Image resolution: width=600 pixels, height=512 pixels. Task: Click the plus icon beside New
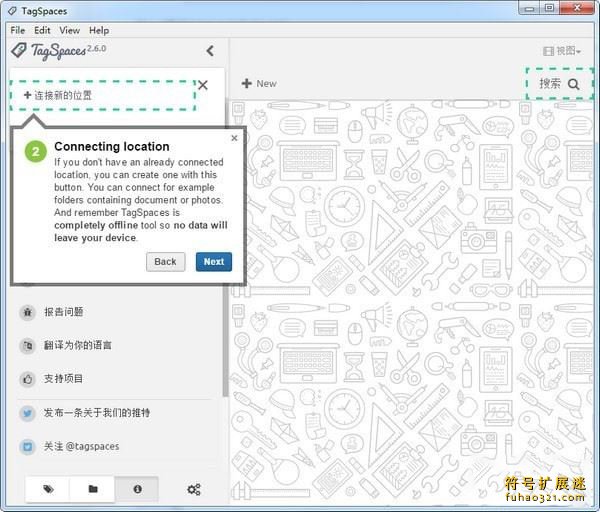[247, 83]
